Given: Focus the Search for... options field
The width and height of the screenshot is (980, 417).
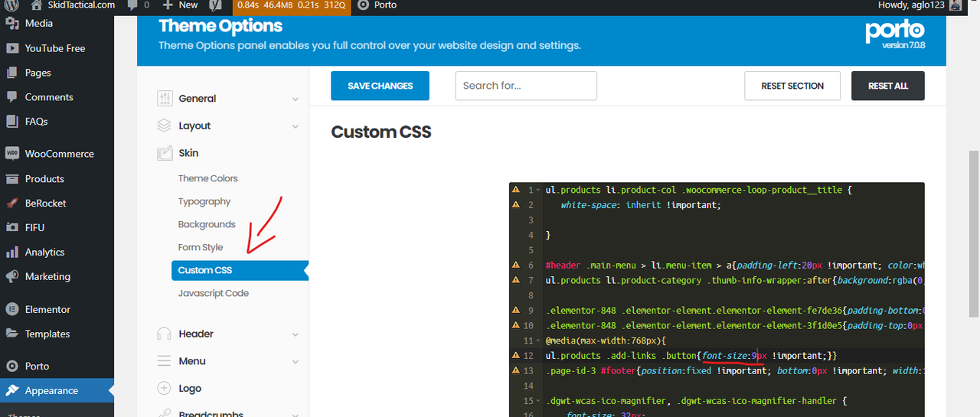Looking at the screenshot, I should click(526, 86).
